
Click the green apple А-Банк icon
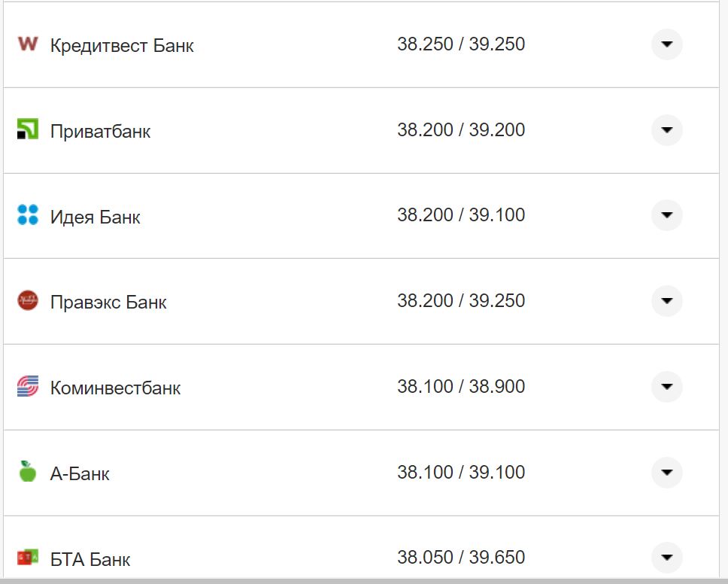point(27,472)
